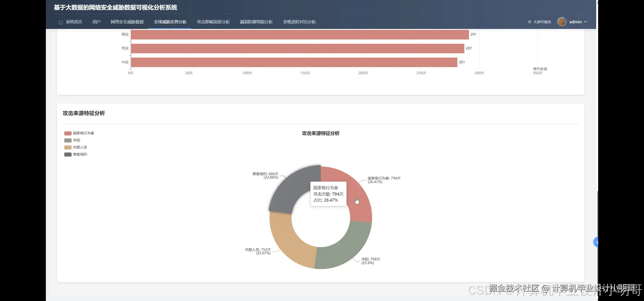Toggle 未知 legend item
This screenshot has height=301, width=644.
pos(72,140)
